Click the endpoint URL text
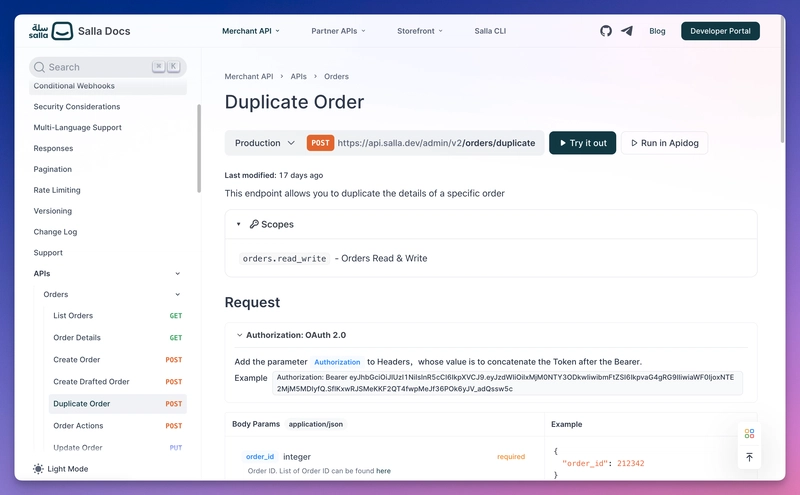The width and height of the screenshot is (800, 495). tap(436, 143)
